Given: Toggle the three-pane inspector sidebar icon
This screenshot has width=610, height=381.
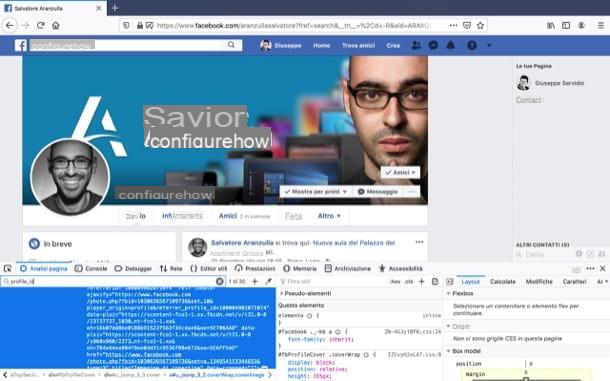Looking at the screenshot, I should click(450, 281).
